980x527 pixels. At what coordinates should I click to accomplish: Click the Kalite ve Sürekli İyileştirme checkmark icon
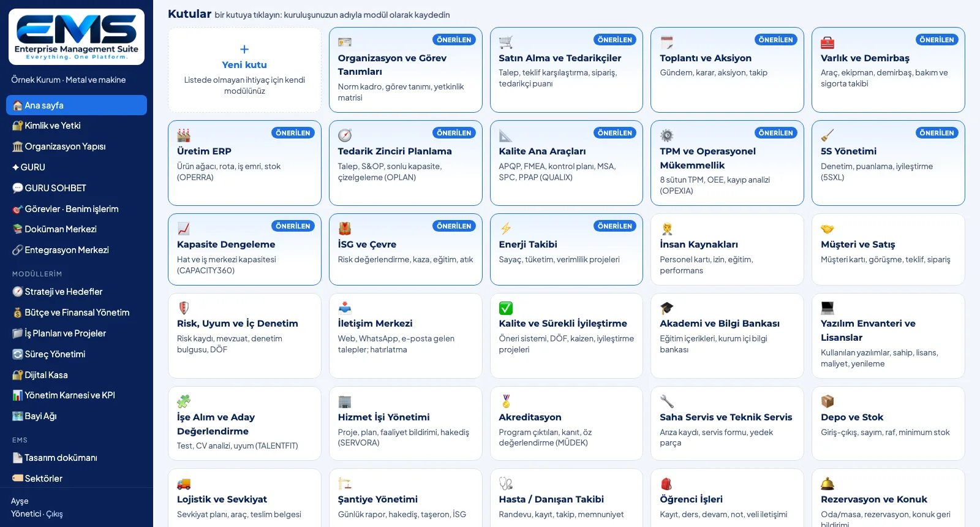(x=505, y=308)
